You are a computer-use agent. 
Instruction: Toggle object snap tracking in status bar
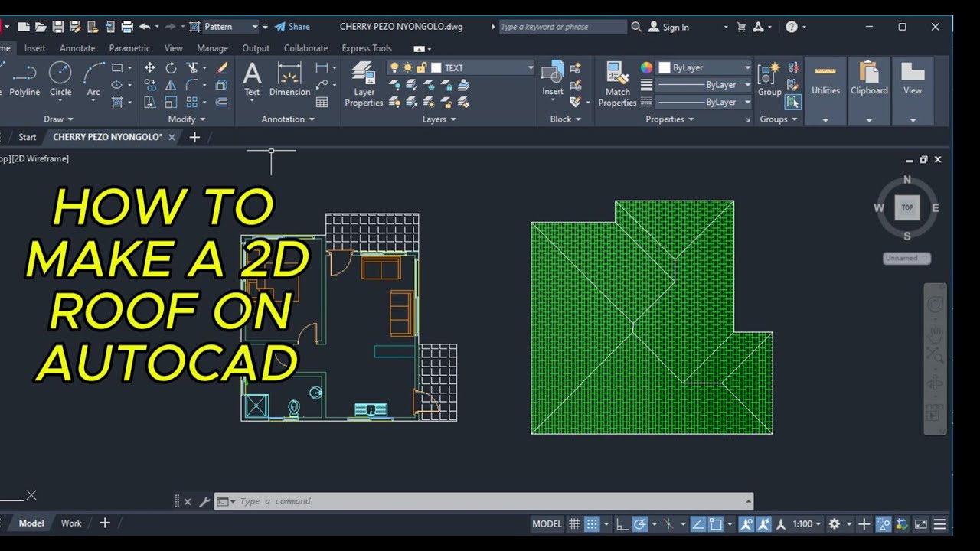[x=698, y=524]
